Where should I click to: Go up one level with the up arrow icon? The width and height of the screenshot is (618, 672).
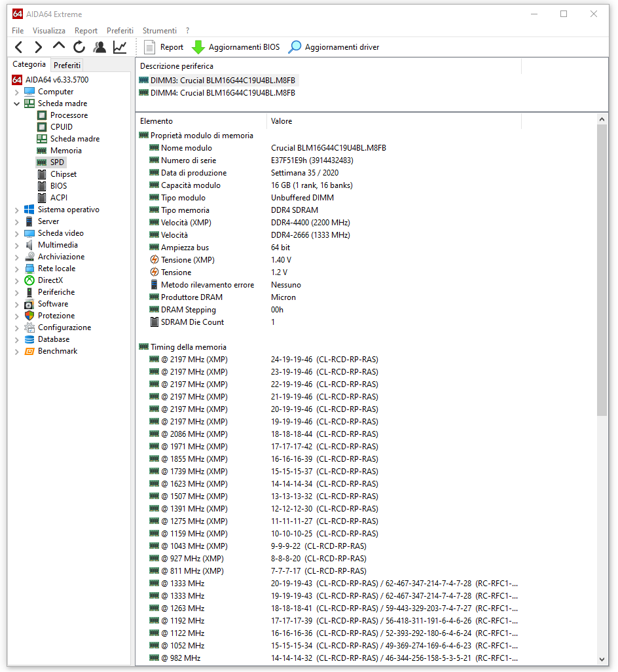coord(59,47)
